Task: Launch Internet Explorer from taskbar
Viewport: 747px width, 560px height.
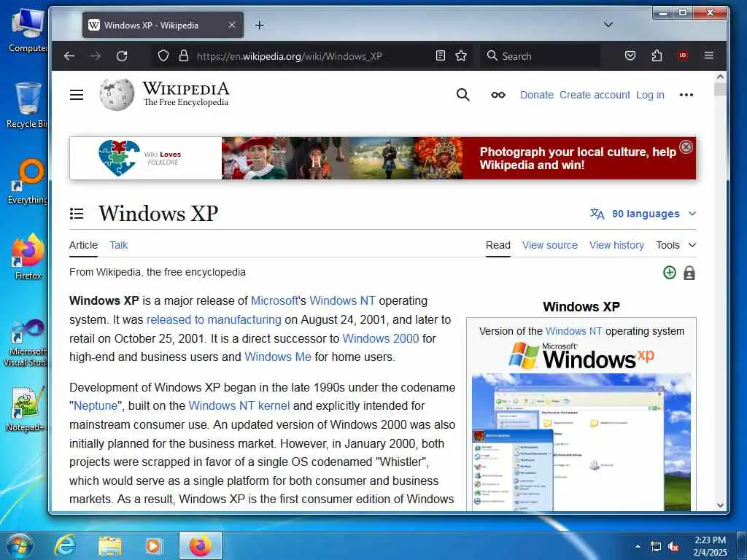Action: pyautogui.click(x=64, y=545)
